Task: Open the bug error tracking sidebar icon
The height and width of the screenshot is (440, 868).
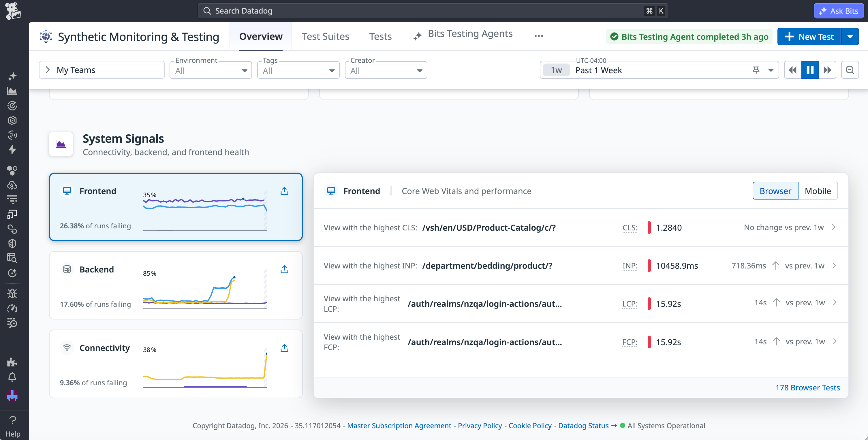Action: click(x=12, y=294)
